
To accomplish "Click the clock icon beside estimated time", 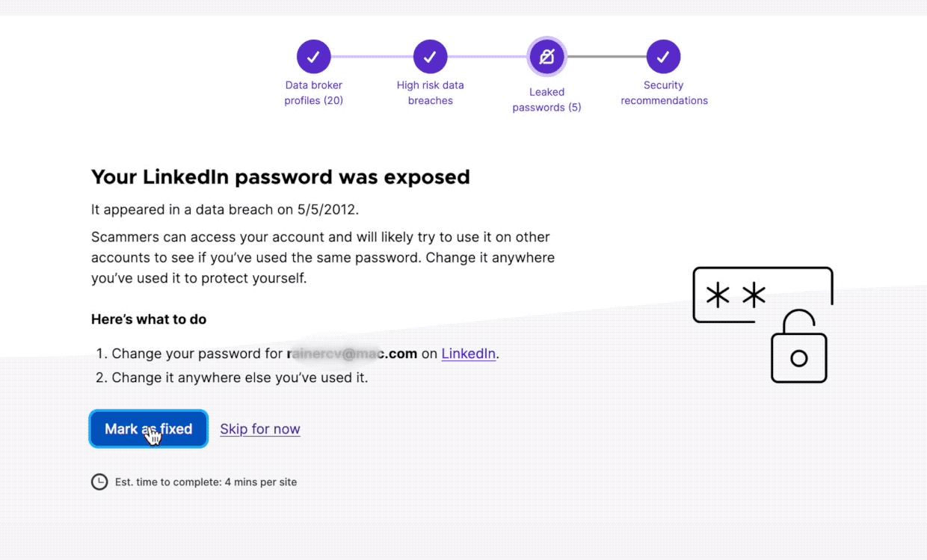I will 99,482.
